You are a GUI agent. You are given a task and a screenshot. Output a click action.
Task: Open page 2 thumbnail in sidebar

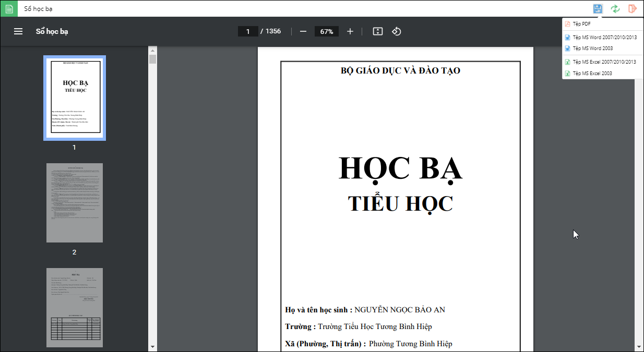pos(74,203)
